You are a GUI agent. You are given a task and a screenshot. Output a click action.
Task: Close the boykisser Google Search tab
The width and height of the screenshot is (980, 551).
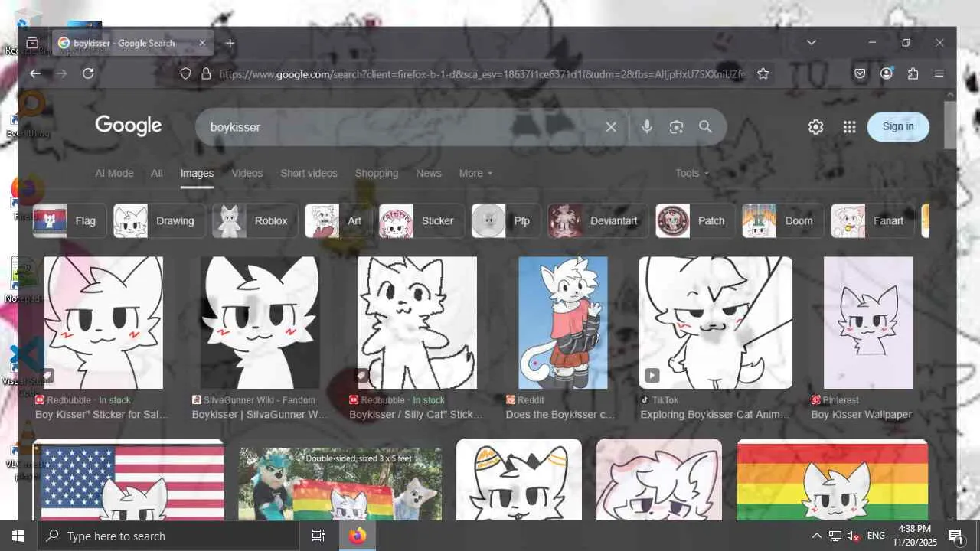[202, 44]
